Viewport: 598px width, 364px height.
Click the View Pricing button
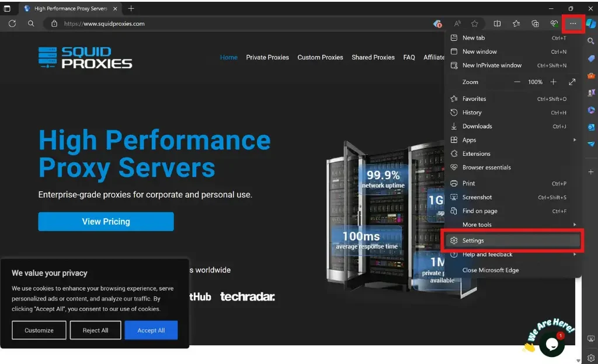tap(106, 221)
